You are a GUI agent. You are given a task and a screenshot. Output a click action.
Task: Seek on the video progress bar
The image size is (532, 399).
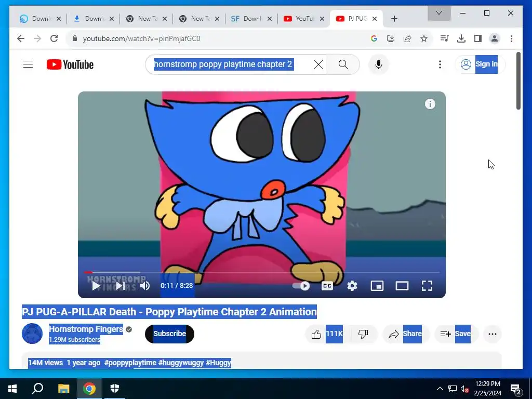(x=262, y=272)
